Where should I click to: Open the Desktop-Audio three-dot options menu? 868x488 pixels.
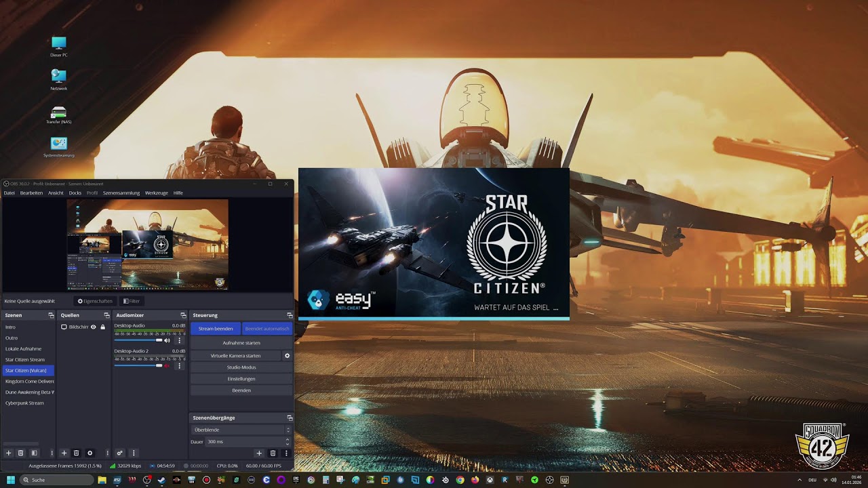pyautogui.click(x=179, y=340)
